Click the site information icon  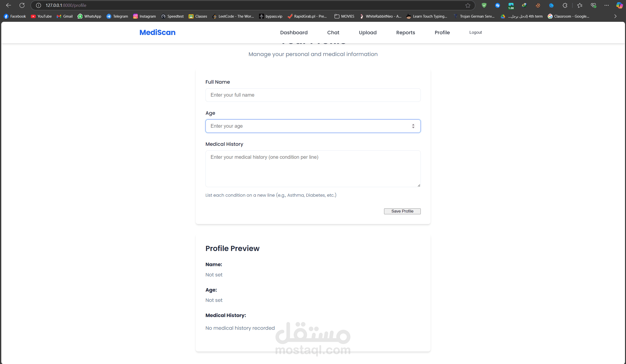click(38, 5)
